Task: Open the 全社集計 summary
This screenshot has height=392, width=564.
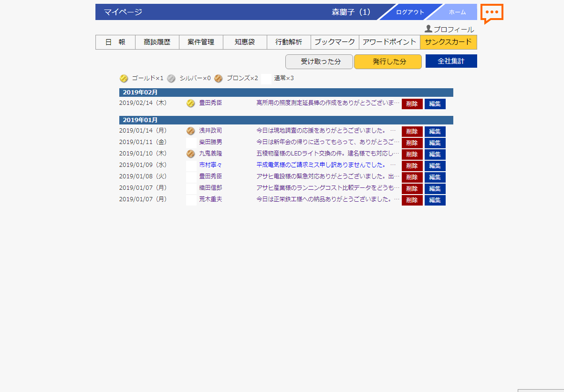Action: (451, 61)
